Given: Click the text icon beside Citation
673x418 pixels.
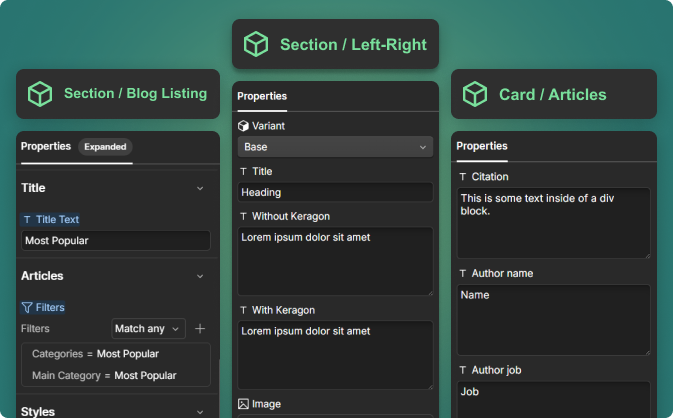Looking at the screenshot, I should click(x=463, y=177).
